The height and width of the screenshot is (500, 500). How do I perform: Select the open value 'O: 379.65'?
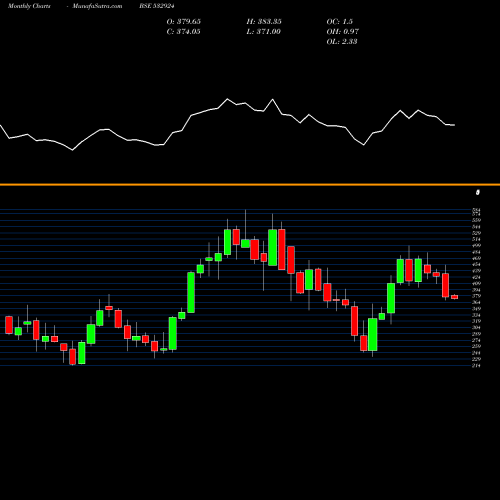184,22
